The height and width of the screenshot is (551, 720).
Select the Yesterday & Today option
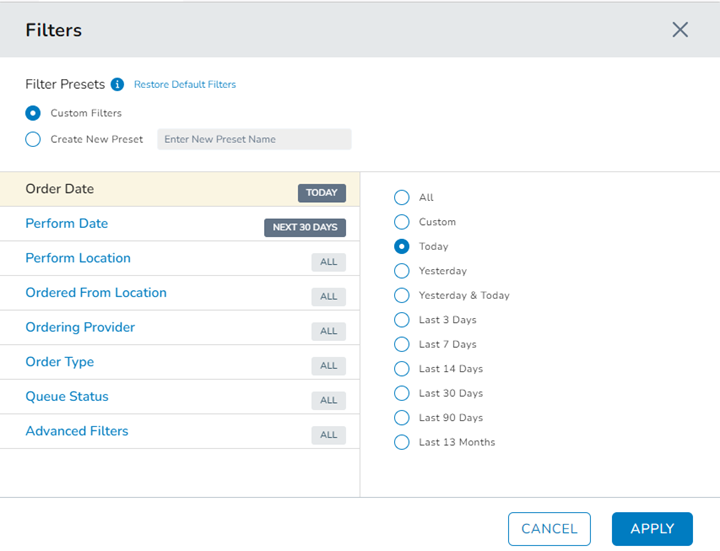402,295
